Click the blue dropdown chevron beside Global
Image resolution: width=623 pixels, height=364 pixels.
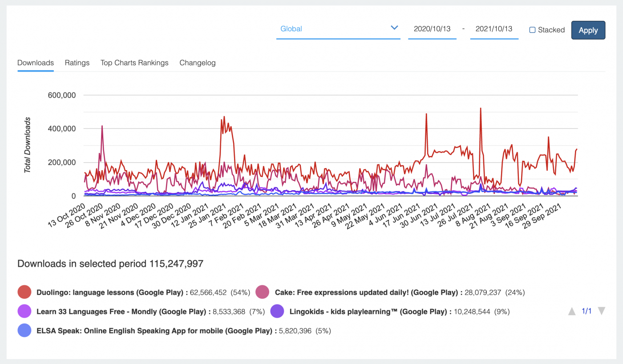394,28
